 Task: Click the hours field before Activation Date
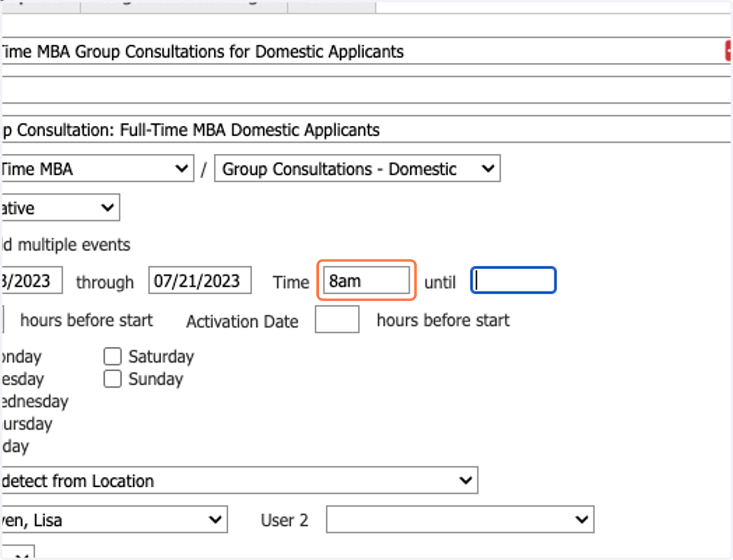[x=3, y=321]
